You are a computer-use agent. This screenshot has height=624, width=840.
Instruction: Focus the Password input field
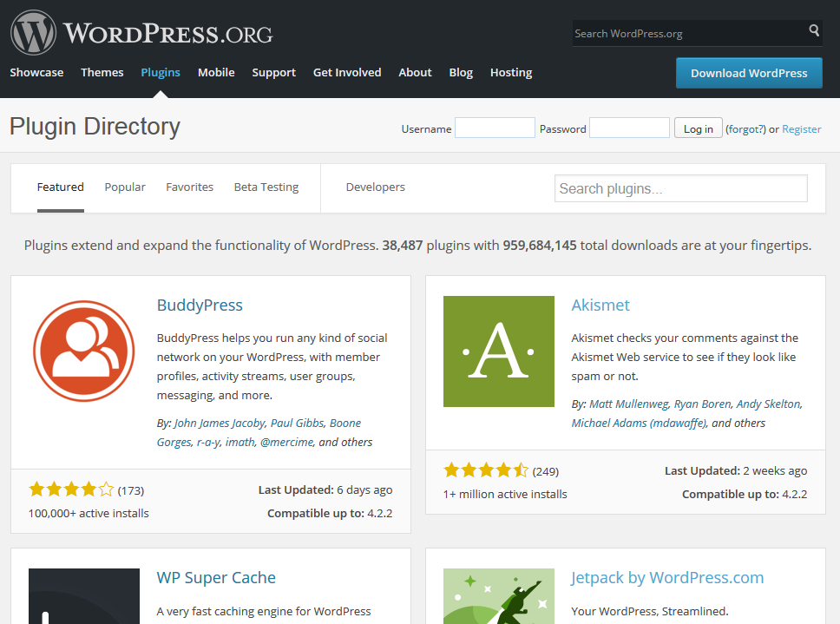pyautogui.click(x=629, y=128)
